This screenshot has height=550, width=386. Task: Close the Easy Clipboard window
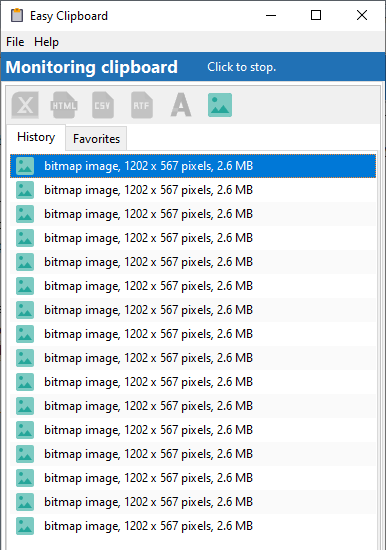tap(362, 15)
